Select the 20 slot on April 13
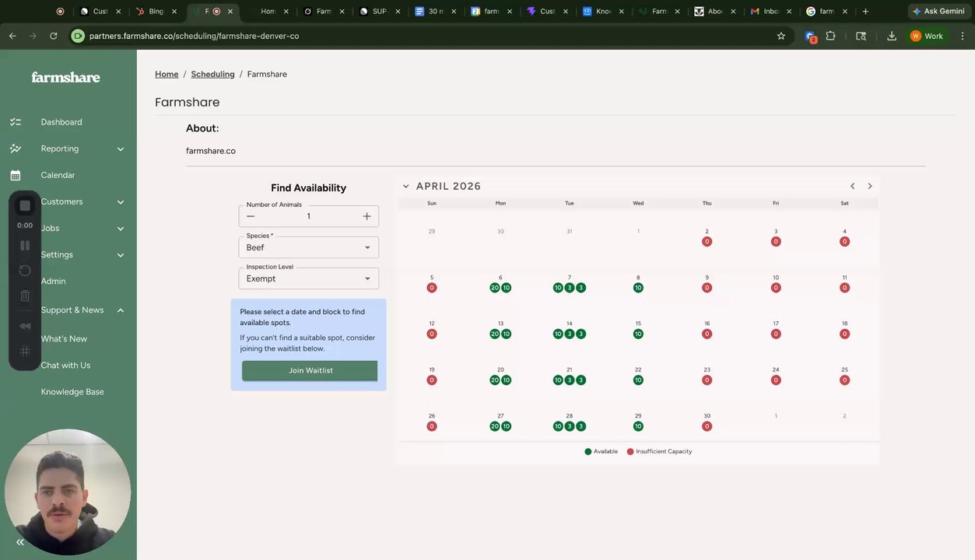This screenshot has height=560, width=975. click(495, 334)
